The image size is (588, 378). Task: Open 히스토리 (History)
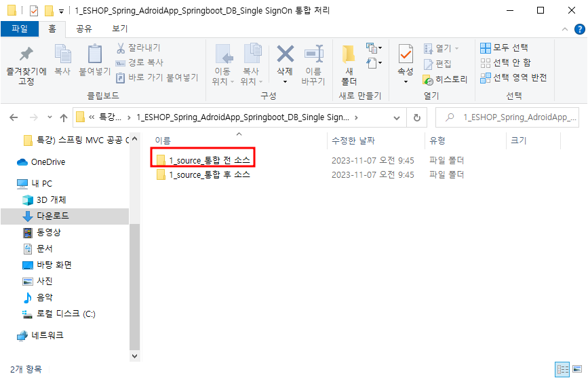(x=445, y=79)
